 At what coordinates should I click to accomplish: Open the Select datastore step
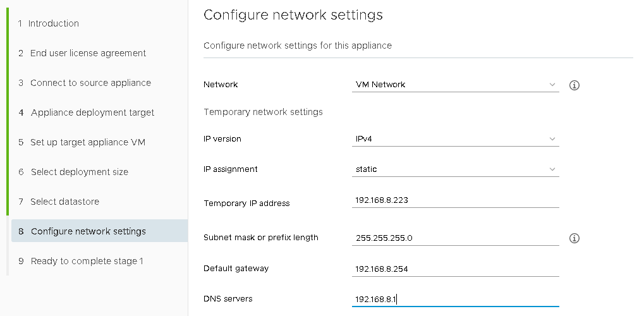click(x=64, y=202)
